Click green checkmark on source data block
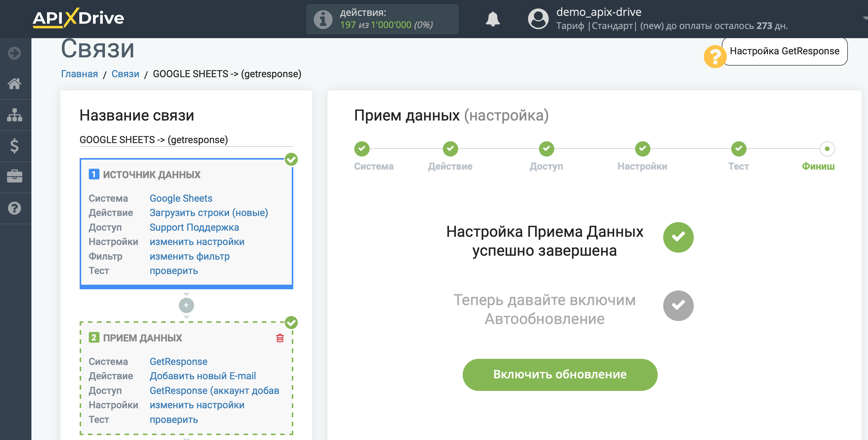The image size is (868, 440). pos(291,159)
